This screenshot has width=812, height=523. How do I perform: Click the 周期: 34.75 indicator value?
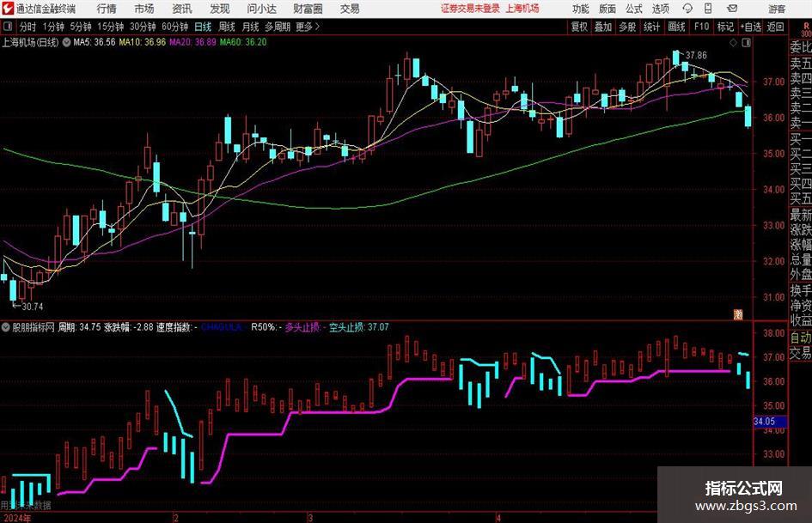(x=79, y=327)
